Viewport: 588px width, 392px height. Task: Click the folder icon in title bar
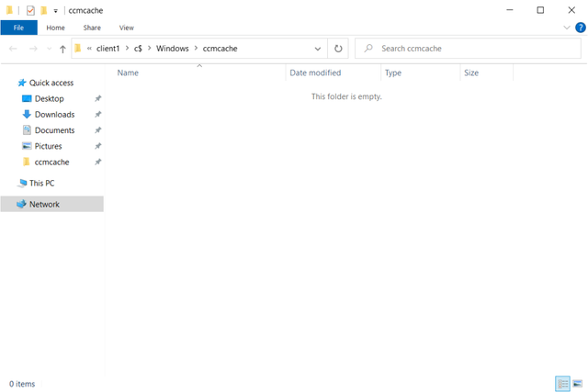click(9, 10)
